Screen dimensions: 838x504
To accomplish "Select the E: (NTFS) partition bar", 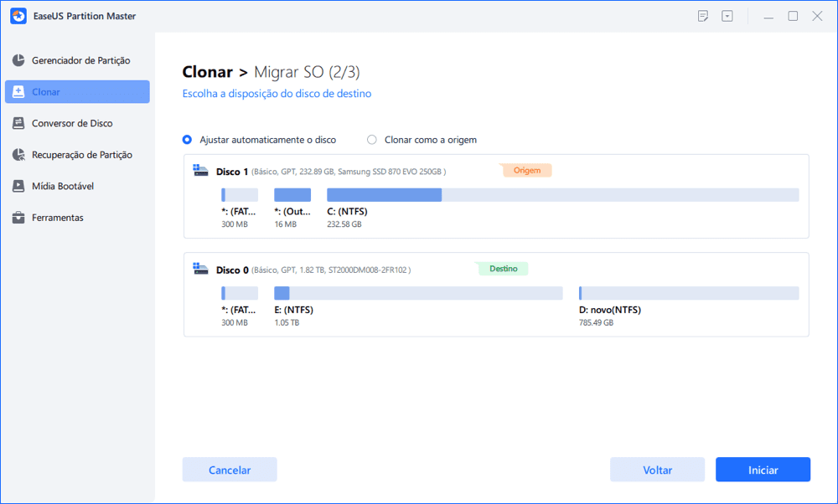I will click(418, 293).
